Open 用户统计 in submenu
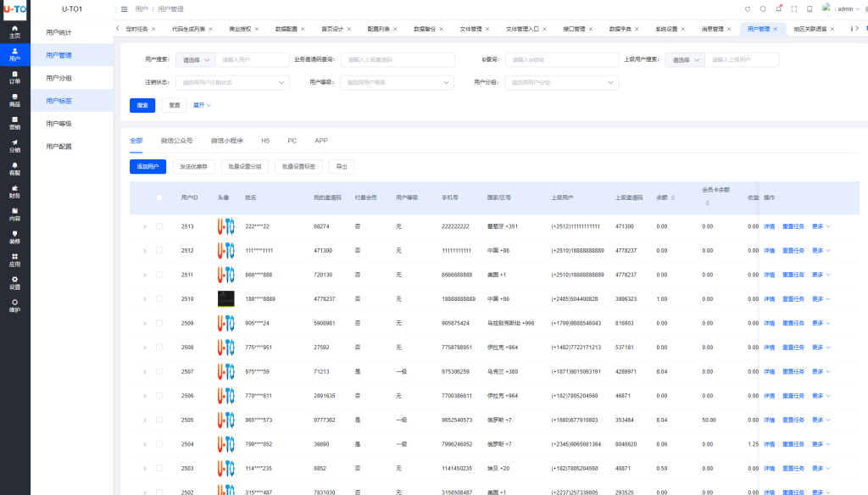Viewport: 868px width, 495px height. 72,32
